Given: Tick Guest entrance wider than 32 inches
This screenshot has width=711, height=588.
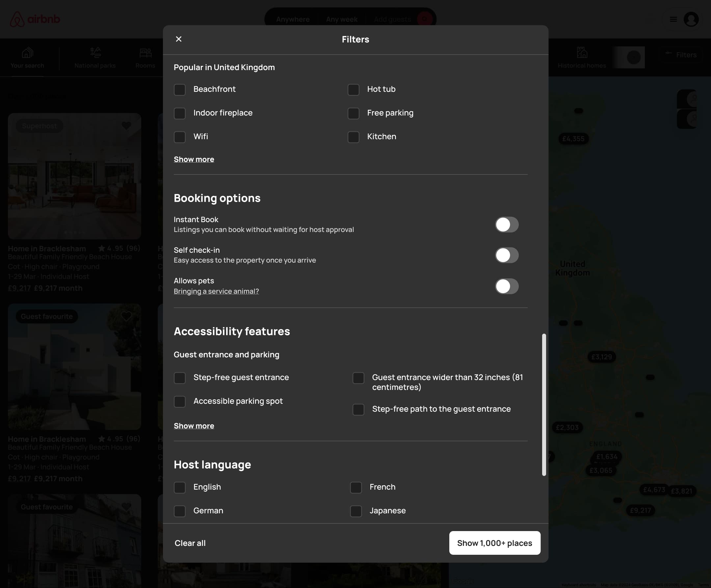Looking at the screenshot, I should point(358,378).
